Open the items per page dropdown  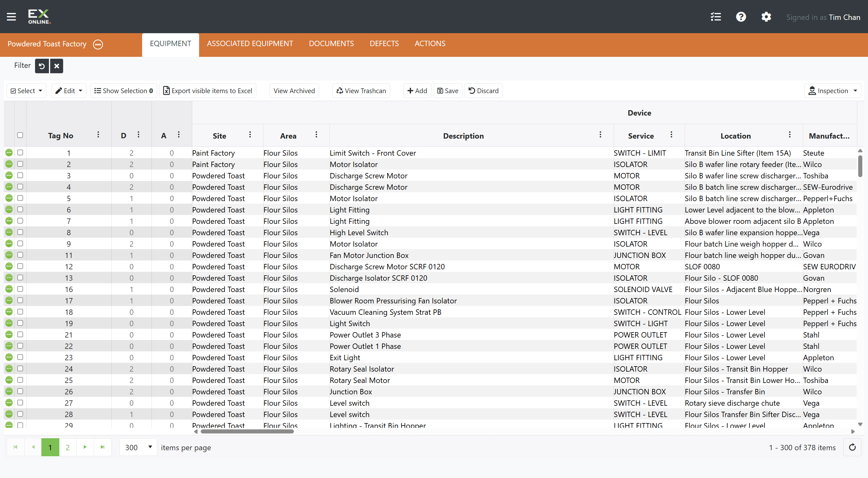(x=138, y=447)
